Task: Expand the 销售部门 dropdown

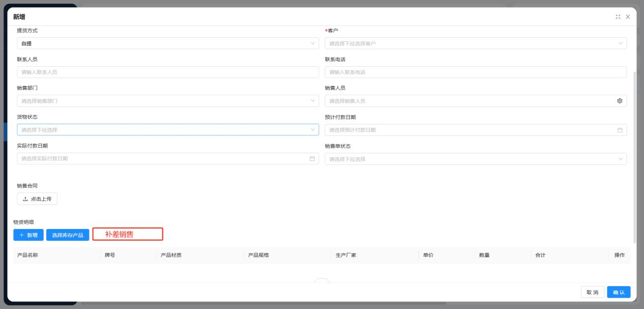Action: (x=168, y=101)
